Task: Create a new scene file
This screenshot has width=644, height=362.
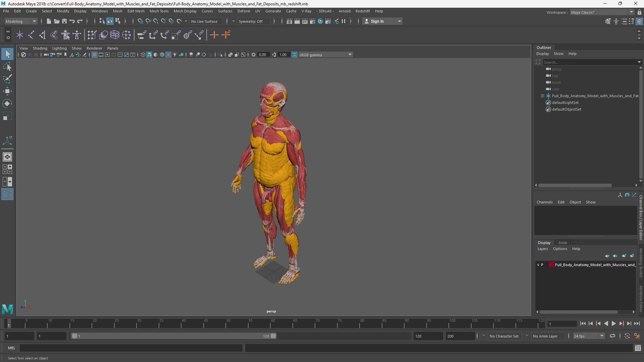Action: 49,21
